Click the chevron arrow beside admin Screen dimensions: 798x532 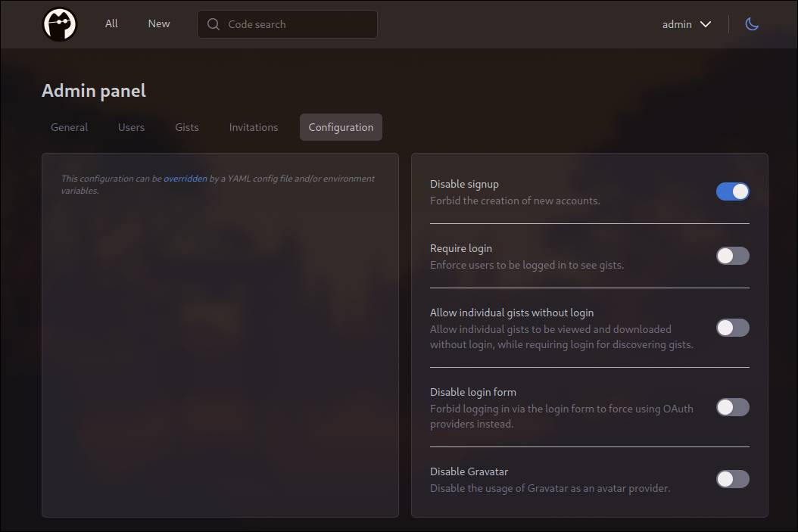[706, 24]
